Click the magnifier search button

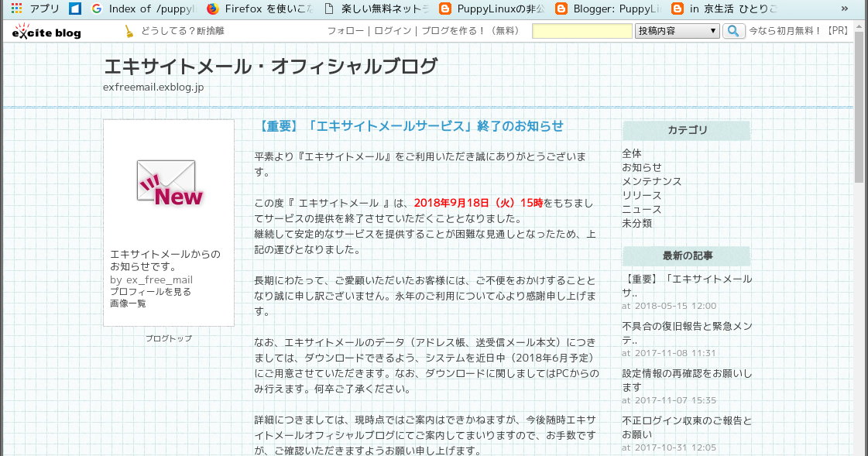click(733, 31)
